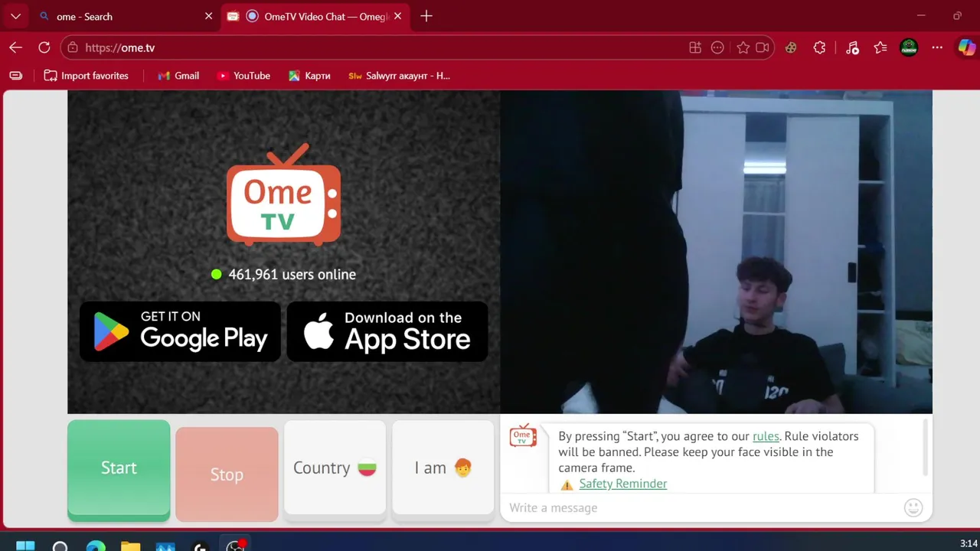The width and height of the screenshot is (980, 551).
Task: Open the 'I am' gender selector
Action: (x=443, y=468)
